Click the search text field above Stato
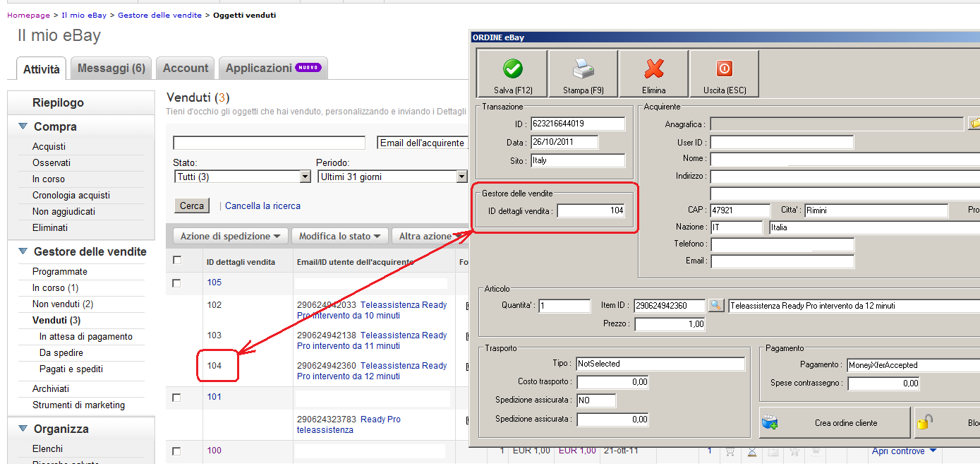Viewport: 980px width, 464px height. tap(269, 143)
